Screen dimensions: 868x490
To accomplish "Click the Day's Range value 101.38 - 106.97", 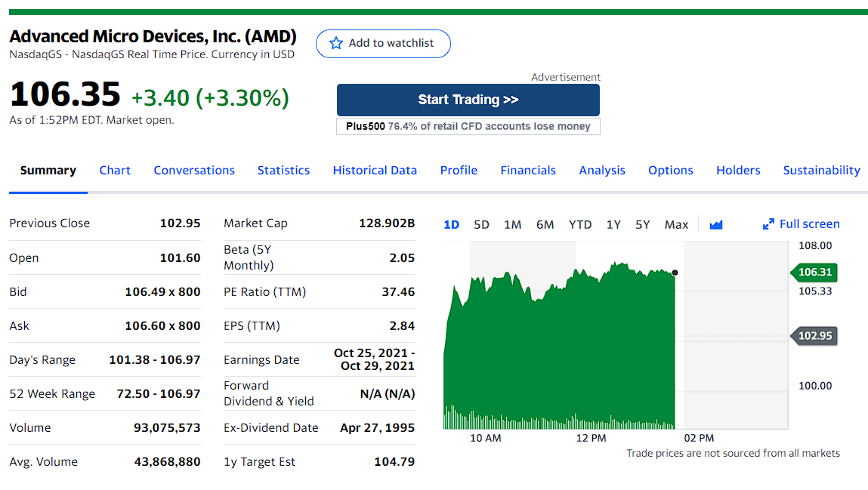I will tap(154, 360).
